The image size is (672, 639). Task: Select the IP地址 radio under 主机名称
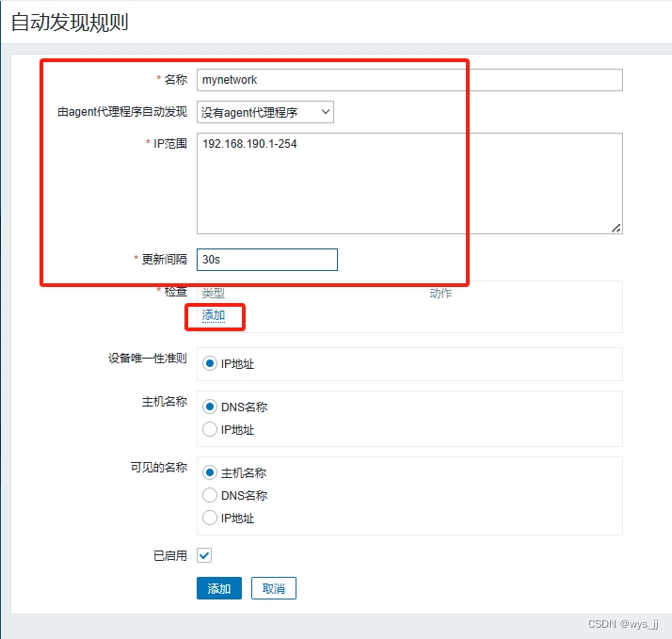point(210,429)
